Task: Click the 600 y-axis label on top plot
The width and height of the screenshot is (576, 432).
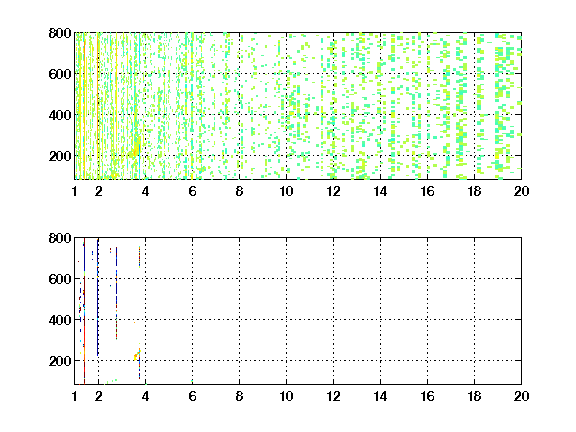Action: tap(60, 74)
